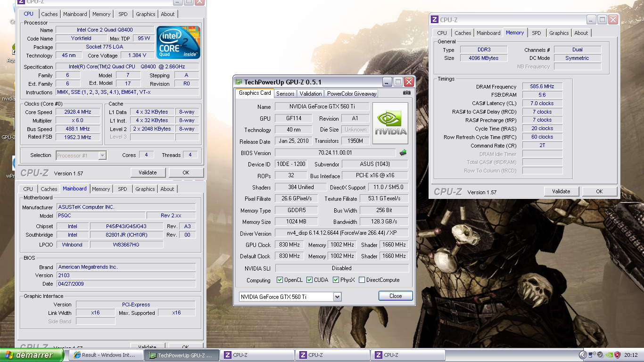Open SPD tab in the top-left CPU-Z
The width and height of the screenshot is (644, 362).
tap(123, 14)
